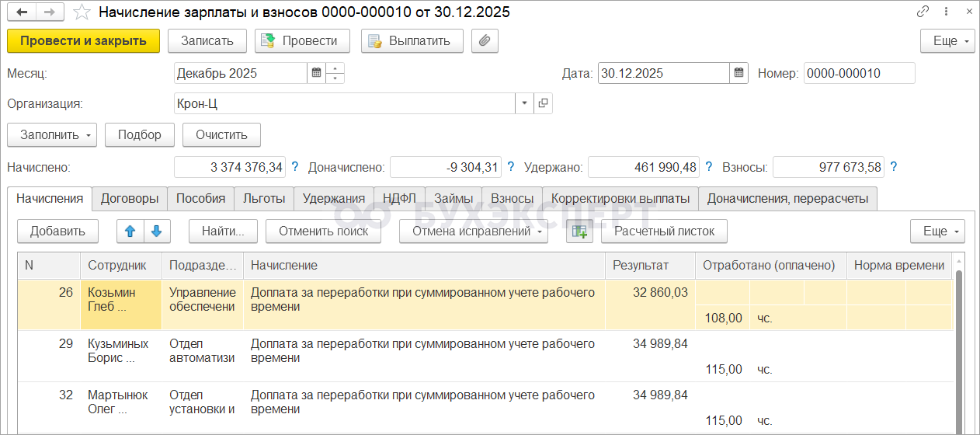Move row up with blue arrow
The width and height of the screenshot is (980, 435).
(130, 231)
